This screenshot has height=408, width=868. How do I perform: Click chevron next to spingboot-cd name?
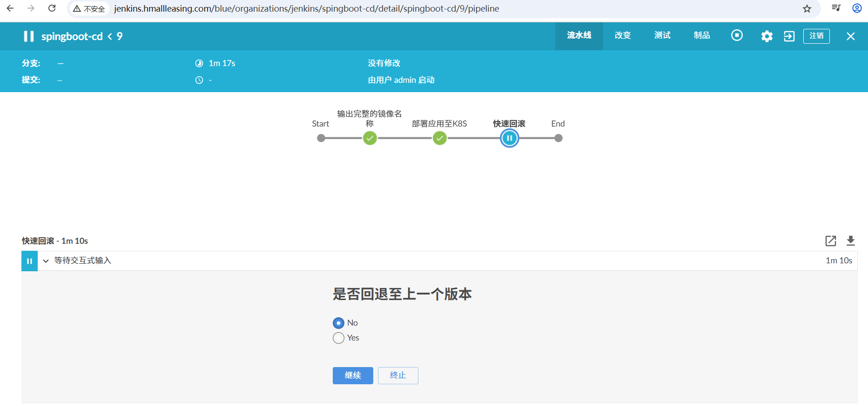pyautogui.click(x=110, y=36)
